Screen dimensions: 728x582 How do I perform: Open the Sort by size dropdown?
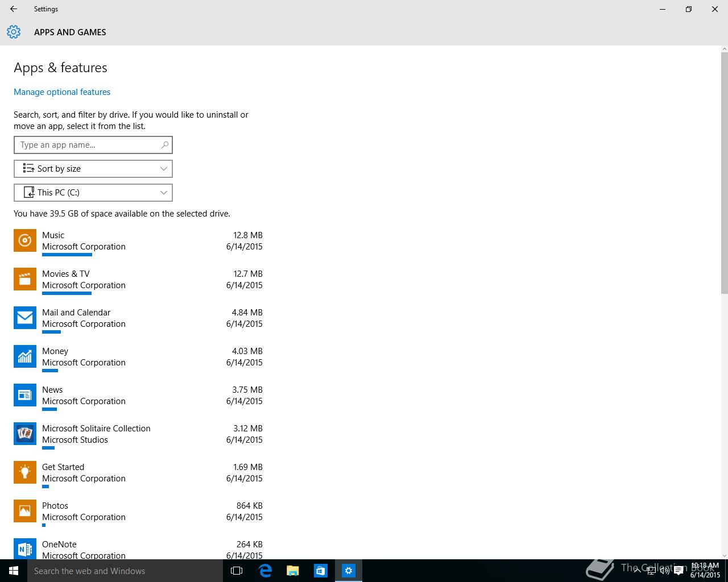tap(93, 169)
